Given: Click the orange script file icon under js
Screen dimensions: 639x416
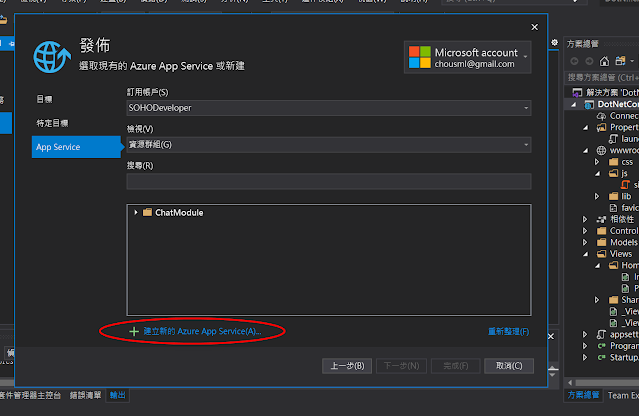Looking at the screenshot, I should (x=625, y=185).
